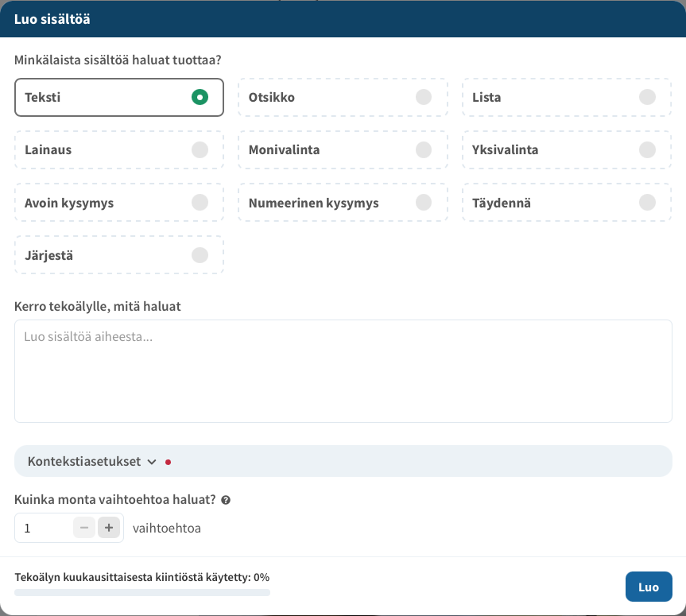The image size is (686, 616).
Task: Click the chevron arrow next to Kontekstiasetukset
Action: point(152,462)
